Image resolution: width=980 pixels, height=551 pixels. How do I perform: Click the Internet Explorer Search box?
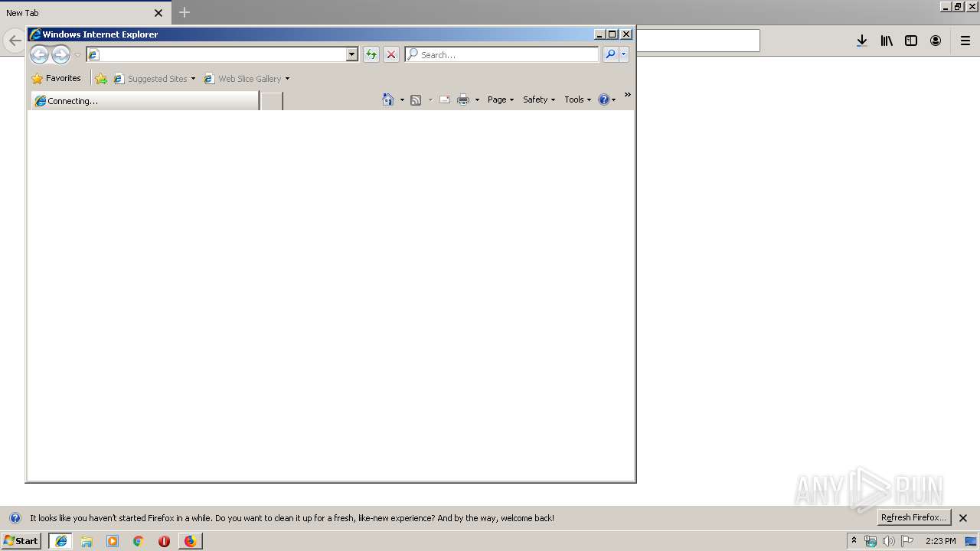tap(502, 54)
